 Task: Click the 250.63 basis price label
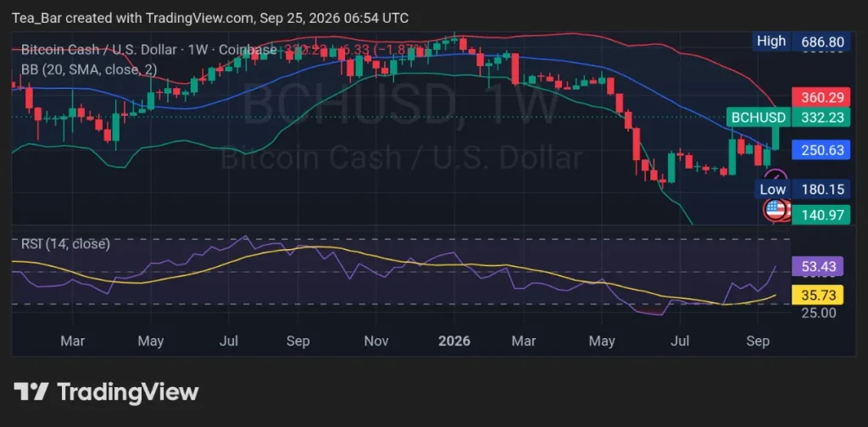[x=821, y=149]
